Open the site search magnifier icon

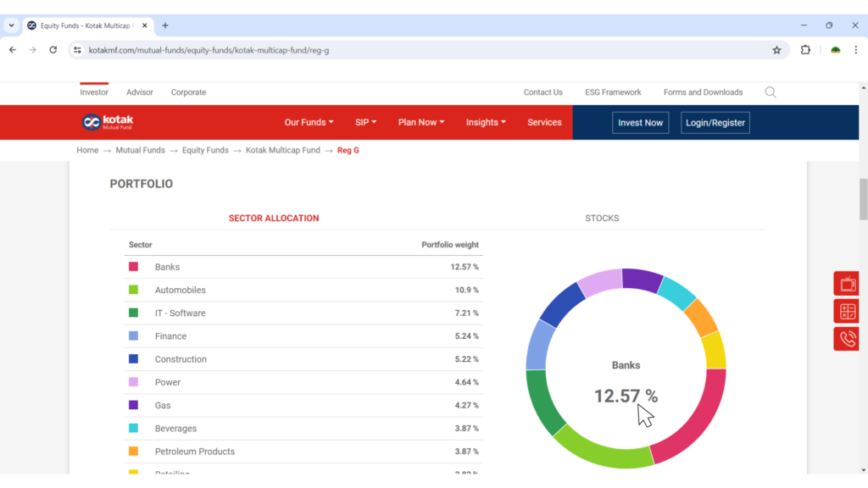(x=770, y=92)
